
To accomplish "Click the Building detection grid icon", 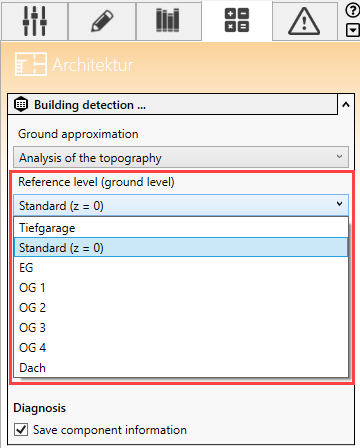I will coord(21,104).
